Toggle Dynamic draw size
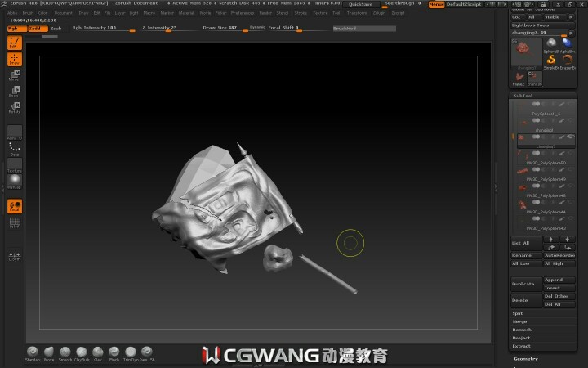 (x=257, y=28)
